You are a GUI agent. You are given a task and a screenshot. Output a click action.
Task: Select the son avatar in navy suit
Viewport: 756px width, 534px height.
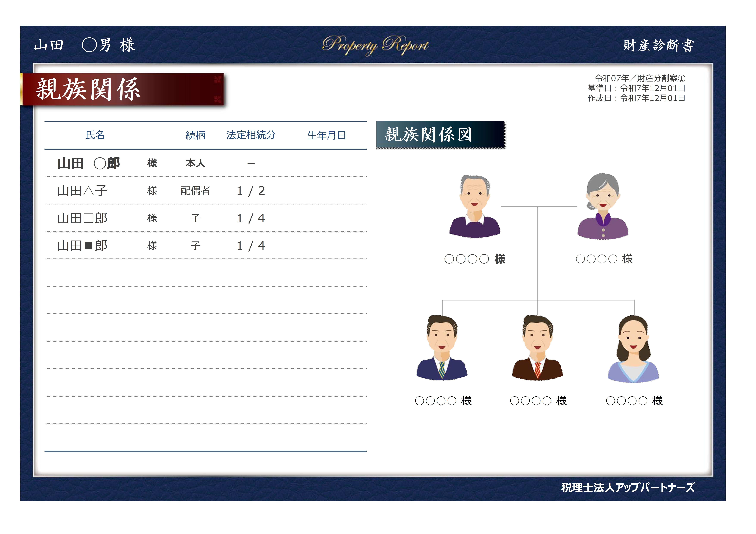(x=442, y=348)
